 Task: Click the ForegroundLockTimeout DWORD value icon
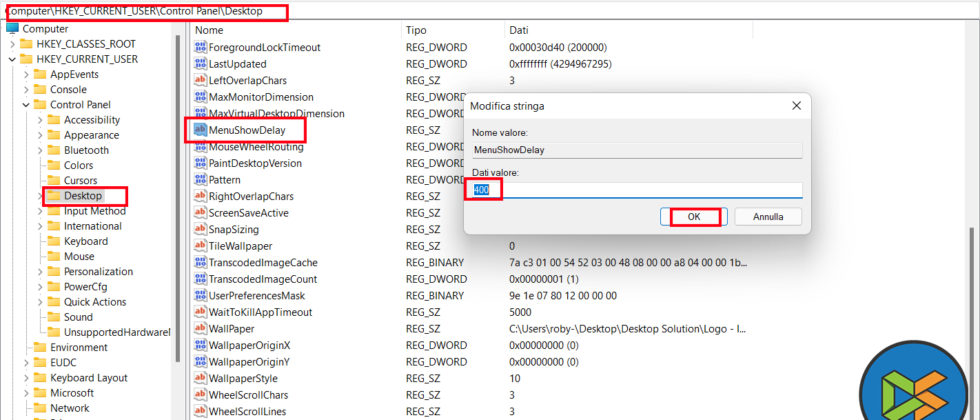point(200,47)
